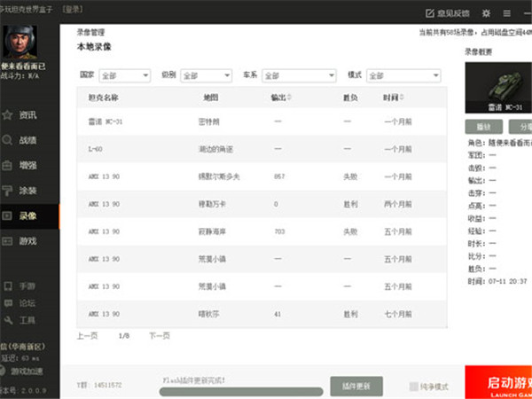Expand the 级别 tier dropdown

click(x=207, y=76)
